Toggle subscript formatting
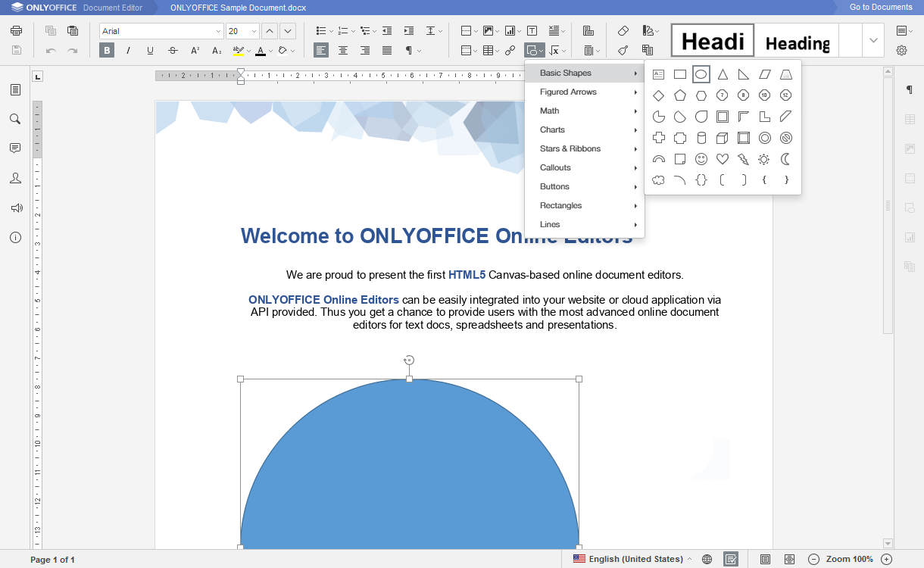The image size is (924, 568). [217, 51]
